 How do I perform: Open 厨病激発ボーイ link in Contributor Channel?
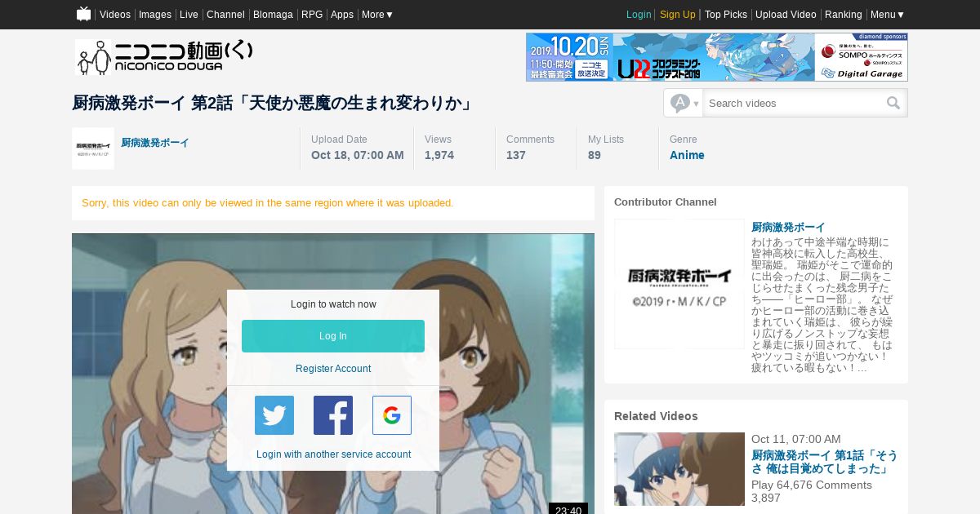pyautogui.click(x=788, y=228)
